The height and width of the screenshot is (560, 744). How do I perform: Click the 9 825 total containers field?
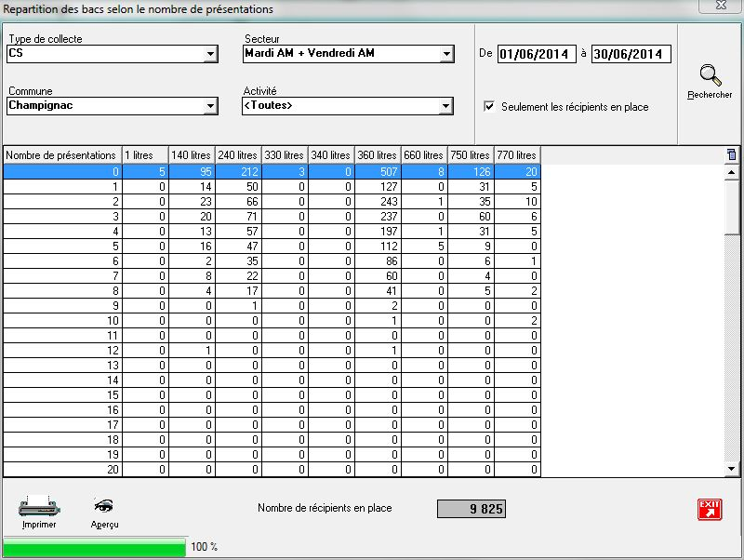(472, 509)
